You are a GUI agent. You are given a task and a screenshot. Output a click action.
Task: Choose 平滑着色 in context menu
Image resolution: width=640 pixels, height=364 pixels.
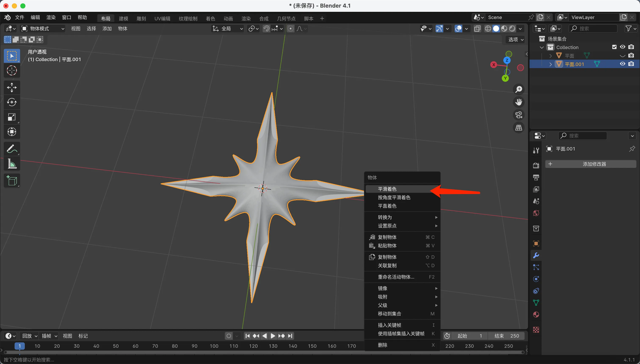click(387, 189)
